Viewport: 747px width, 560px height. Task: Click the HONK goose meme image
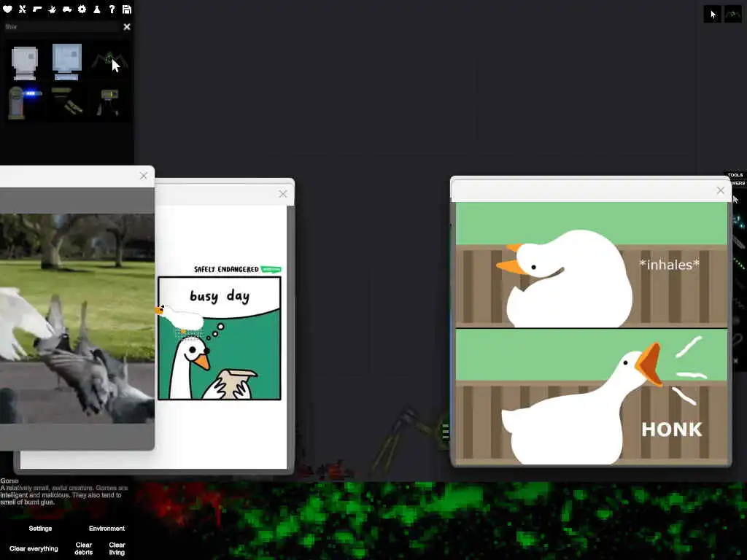[x=591, y=333]
